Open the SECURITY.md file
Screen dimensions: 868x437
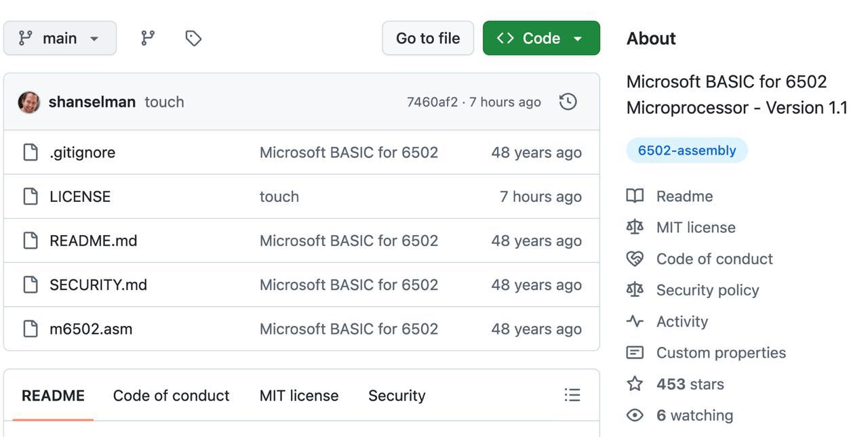[x=98, y=285]
